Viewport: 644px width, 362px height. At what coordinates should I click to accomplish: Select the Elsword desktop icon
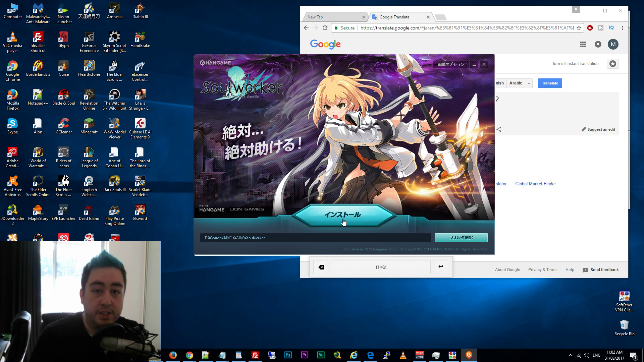coord(140,213)
